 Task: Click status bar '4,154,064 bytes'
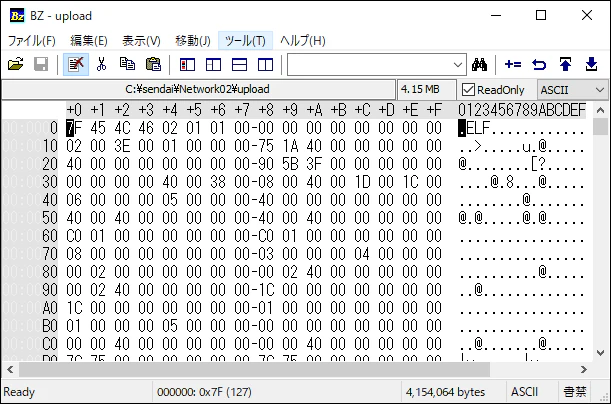coord(445,392)
